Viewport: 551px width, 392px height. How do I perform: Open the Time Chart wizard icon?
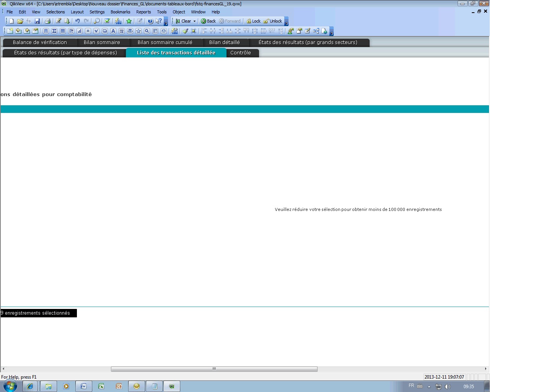[174, 31]
